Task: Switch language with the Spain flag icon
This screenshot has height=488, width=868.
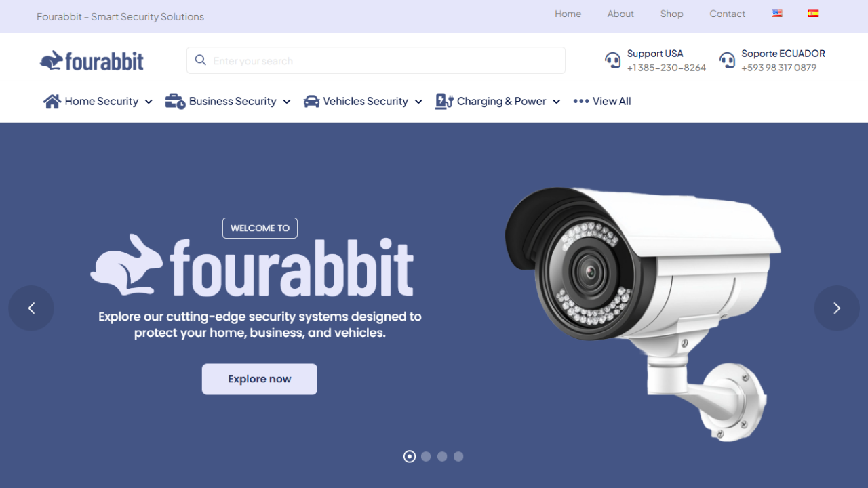Action: coord(814,14)
